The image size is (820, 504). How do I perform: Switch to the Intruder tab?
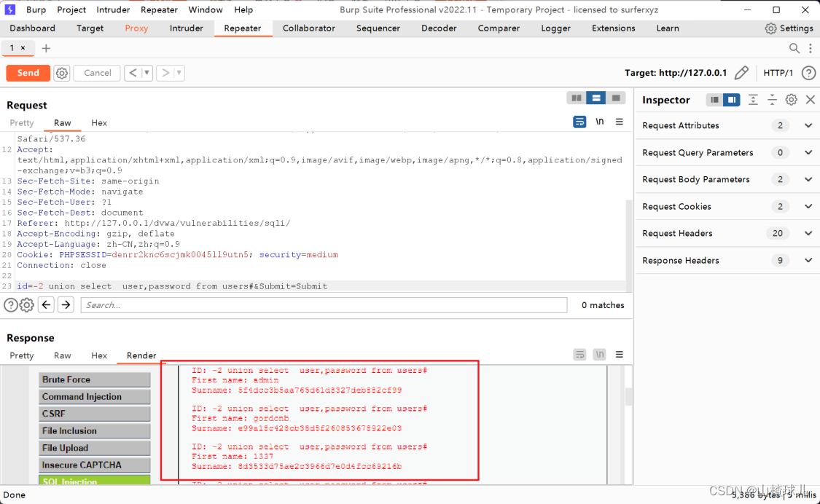(186, 28)
